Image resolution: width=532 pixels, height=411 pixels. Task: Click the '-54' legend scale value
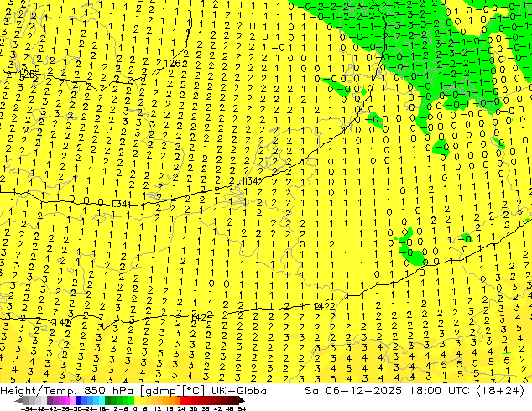(28, 409)
